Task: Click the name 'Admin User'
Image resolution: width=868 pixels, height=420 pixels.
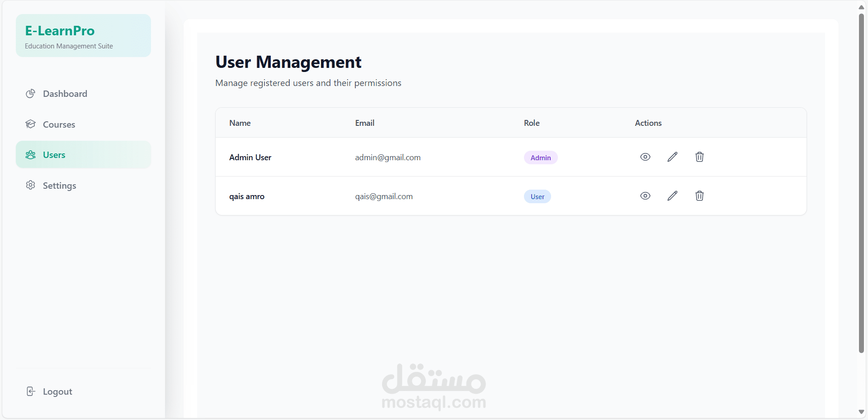Action: click(x=250, y=157)
